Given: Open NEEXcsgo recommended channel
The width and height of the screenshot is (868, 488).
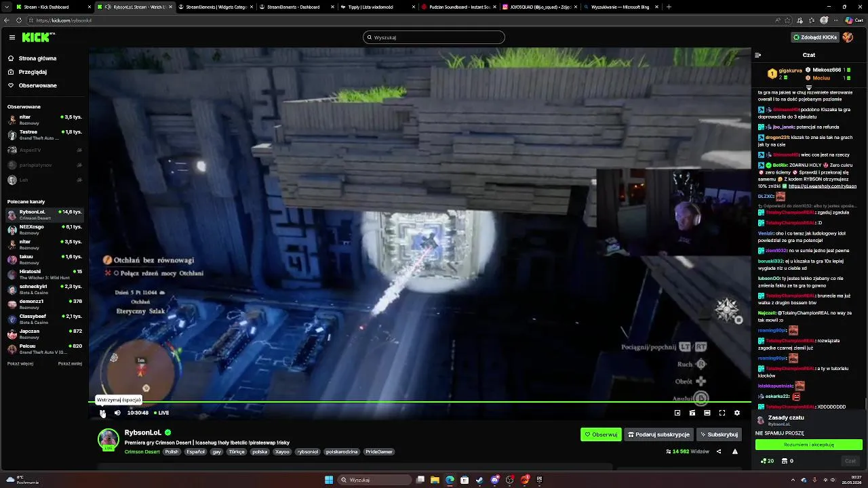Looking at the screenshot, I should point(44,229).
